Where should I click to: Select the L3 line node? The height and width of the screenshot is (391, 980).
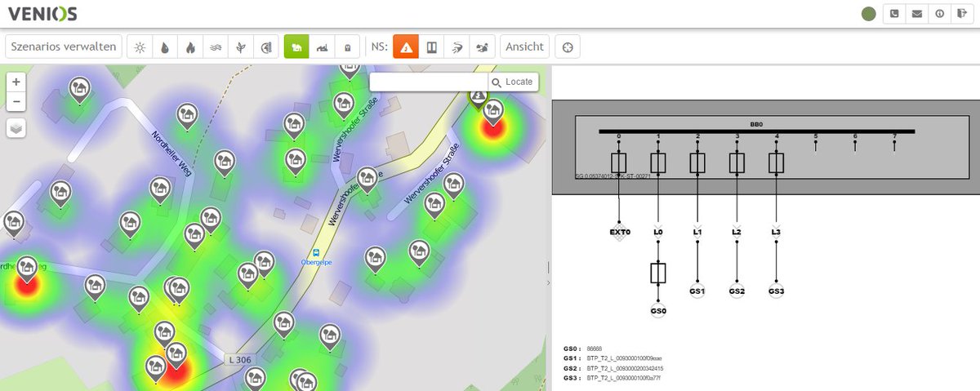(776, 232)
